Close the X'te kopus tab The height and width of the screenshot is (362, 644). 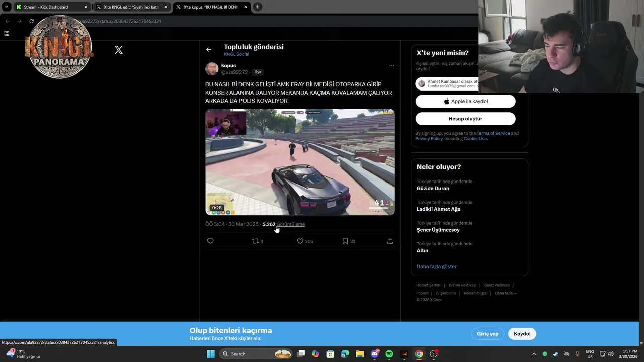(246, 7)
